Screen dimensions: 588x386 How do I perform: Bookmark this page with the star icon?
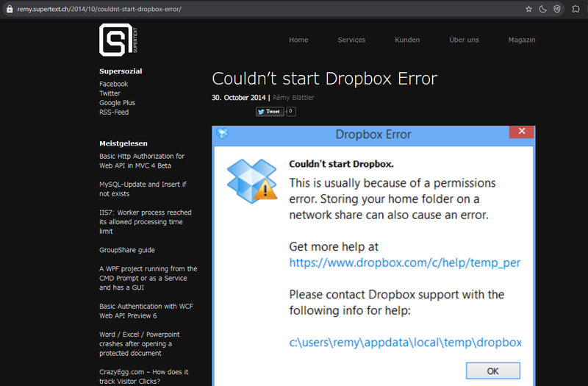click(528, 9)
